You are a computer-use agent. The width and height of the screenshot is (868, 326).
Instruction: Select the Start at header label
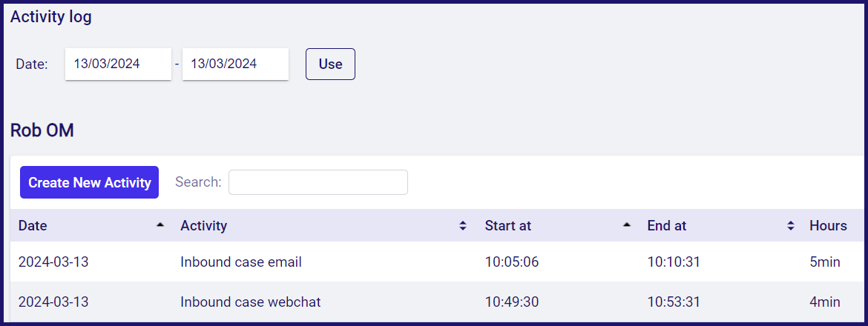tap(508, 226)
